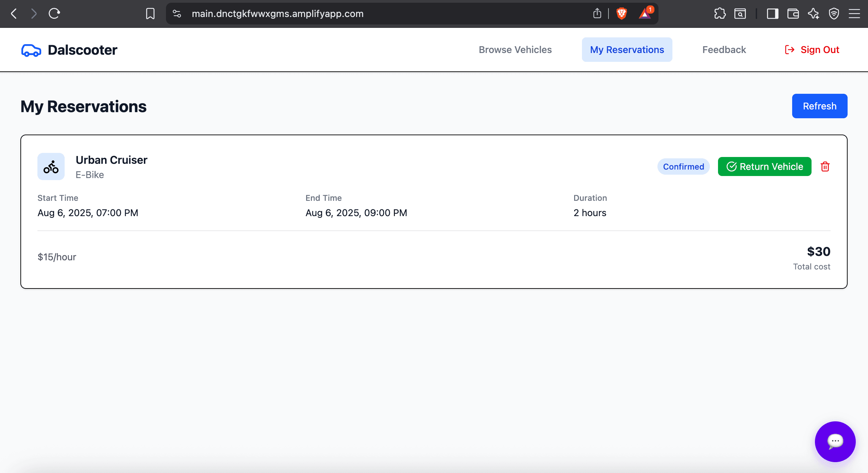Click the Leo AI sparkle icon

(813, 14)
